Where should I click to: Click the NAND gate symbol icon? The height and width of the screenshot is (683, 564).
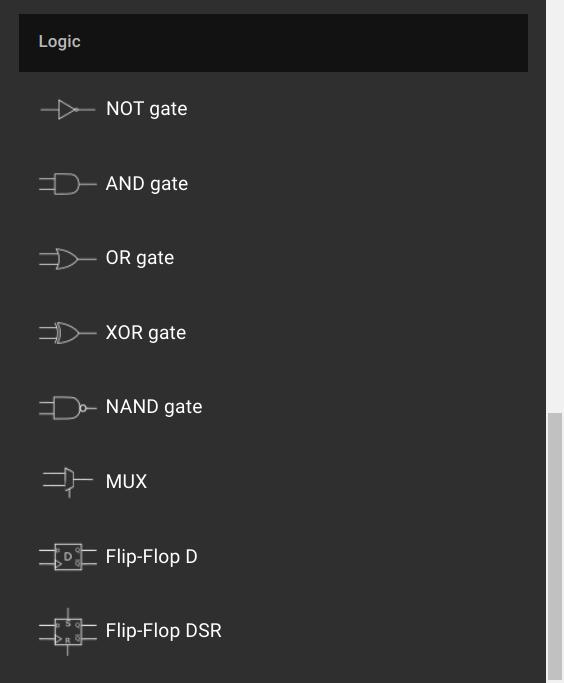(x=68, y=408)
